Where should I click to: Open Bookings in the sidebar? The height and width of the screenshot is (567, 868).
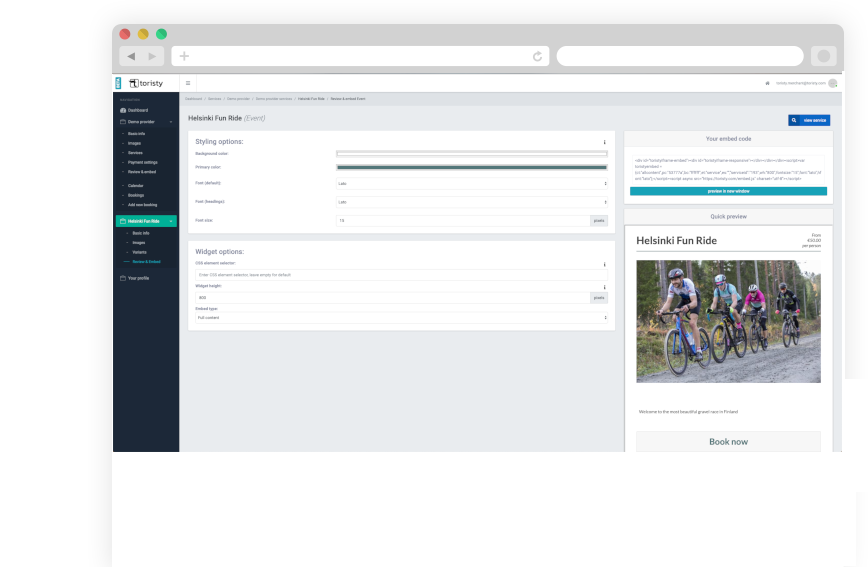coord(136,195)
